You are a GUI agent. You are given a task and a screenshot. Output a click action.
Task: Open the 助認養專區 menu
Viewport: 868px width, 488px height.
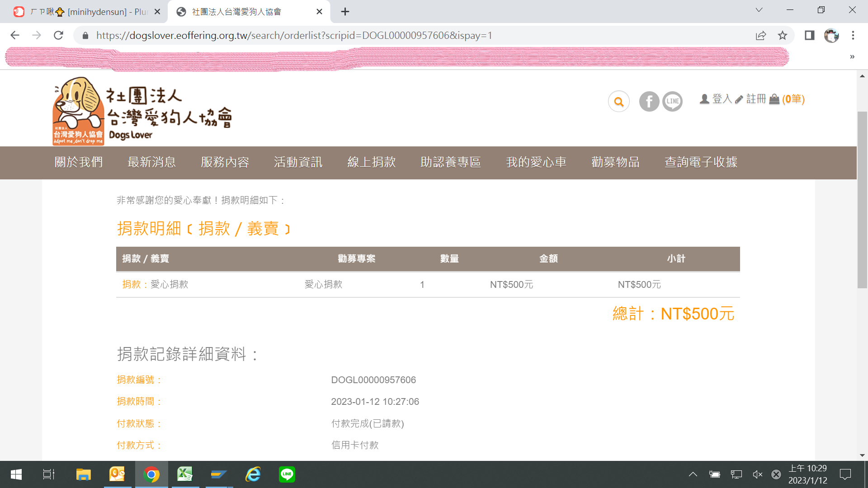click(451, 162)
